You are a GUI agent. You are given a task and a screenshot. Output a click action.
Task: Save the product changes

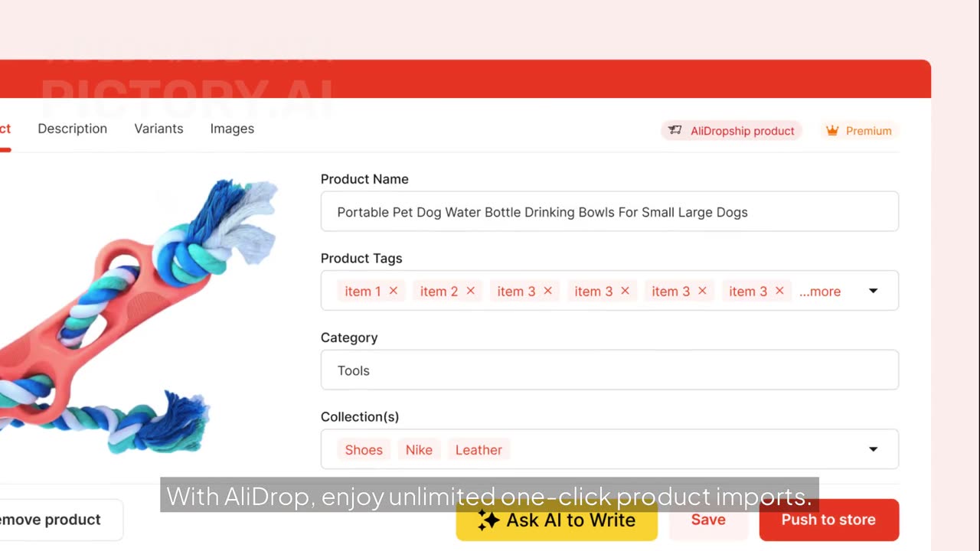pyautogui.click(x=708, y=520)
